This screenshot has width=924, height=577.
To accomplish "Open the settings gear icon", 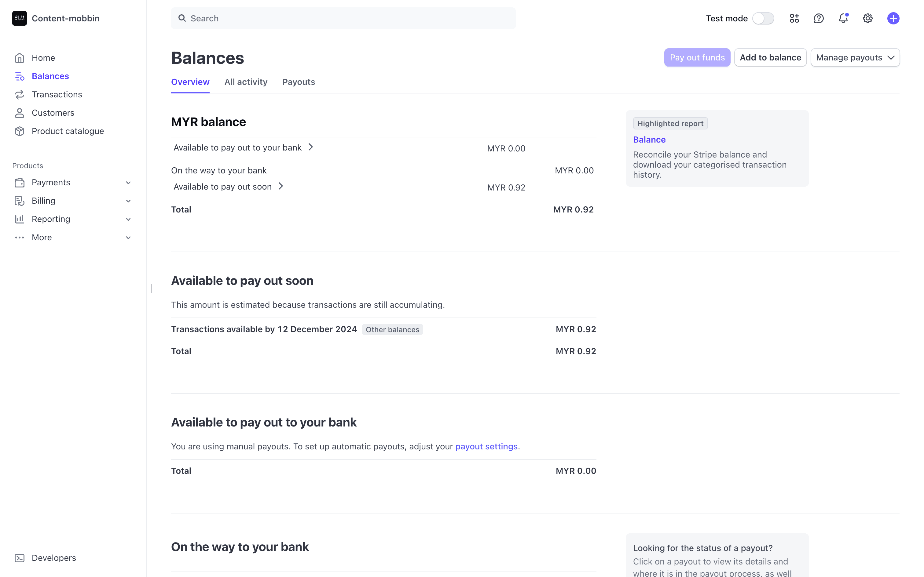I will (x=867, y=18).
